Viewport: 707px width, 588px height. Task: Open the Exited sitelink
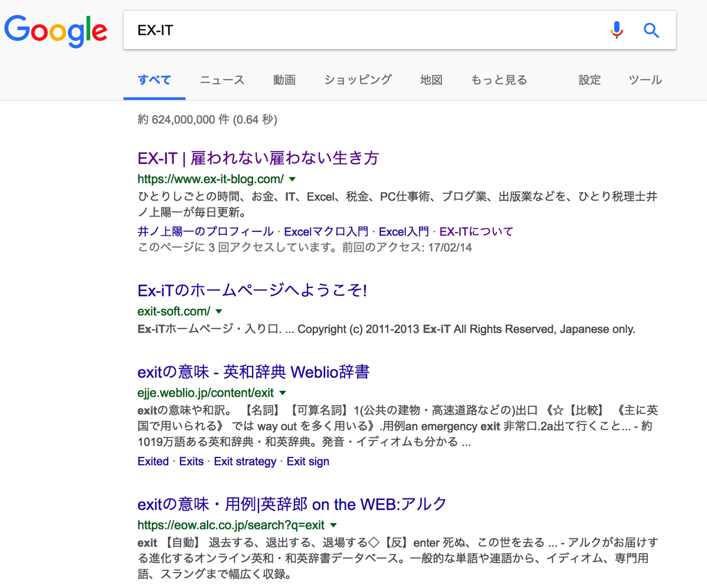[153, 461]
